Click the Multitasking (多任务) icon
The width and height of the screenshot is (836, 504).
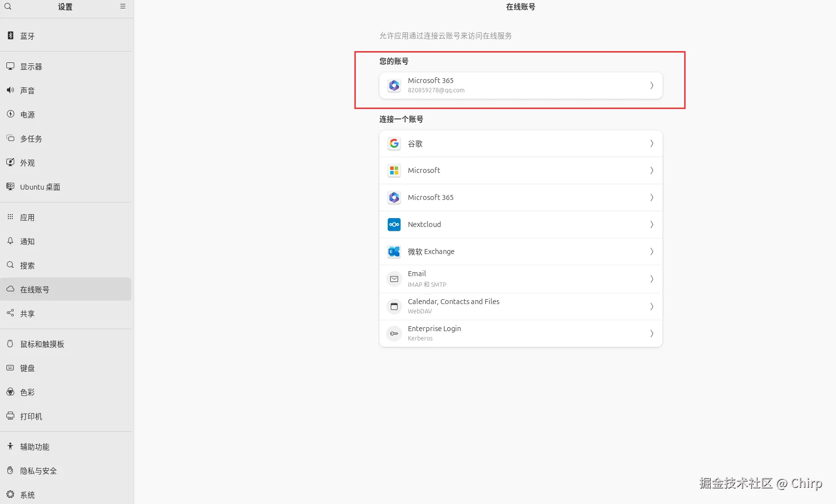(10, 138)
